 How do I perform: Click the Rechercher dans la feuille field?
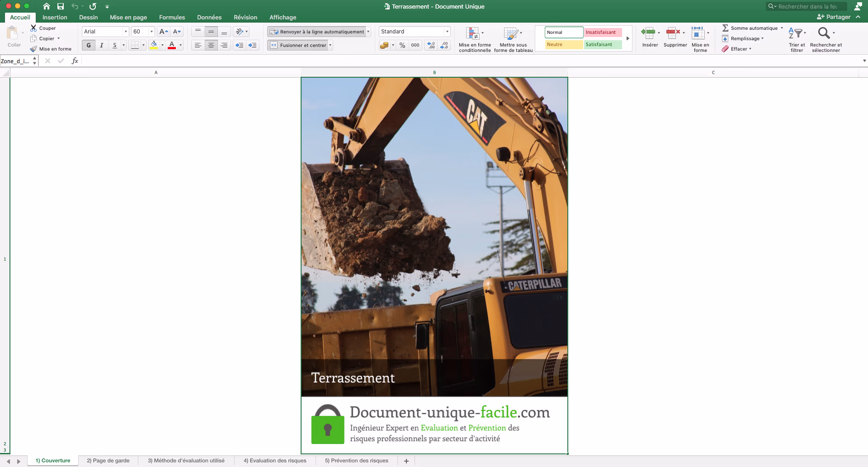[x=806, y=6]
